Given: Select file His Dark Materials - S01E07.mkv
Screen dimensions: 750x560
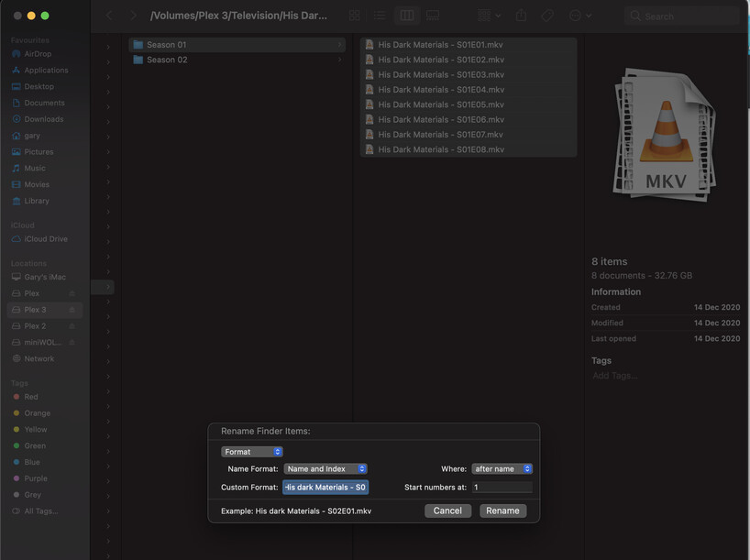Looking at the screenshot, I should click(x=468, y=135).
